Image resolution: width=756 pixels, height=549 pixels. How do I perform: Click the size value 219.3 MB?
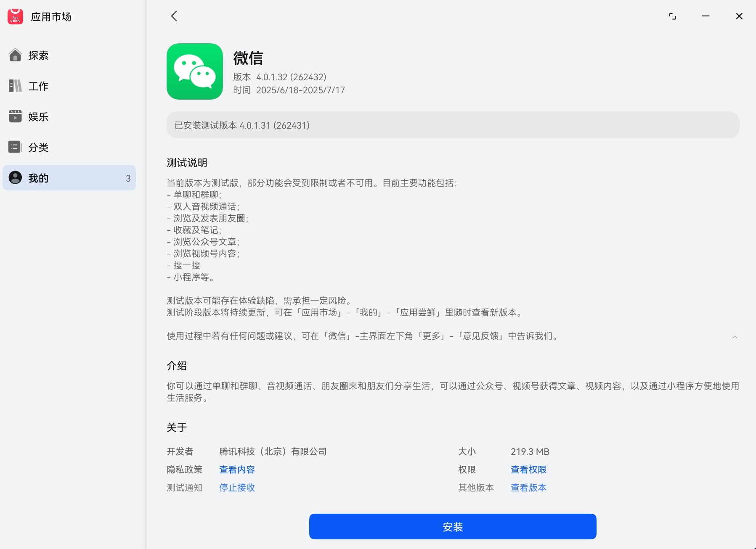530,451
